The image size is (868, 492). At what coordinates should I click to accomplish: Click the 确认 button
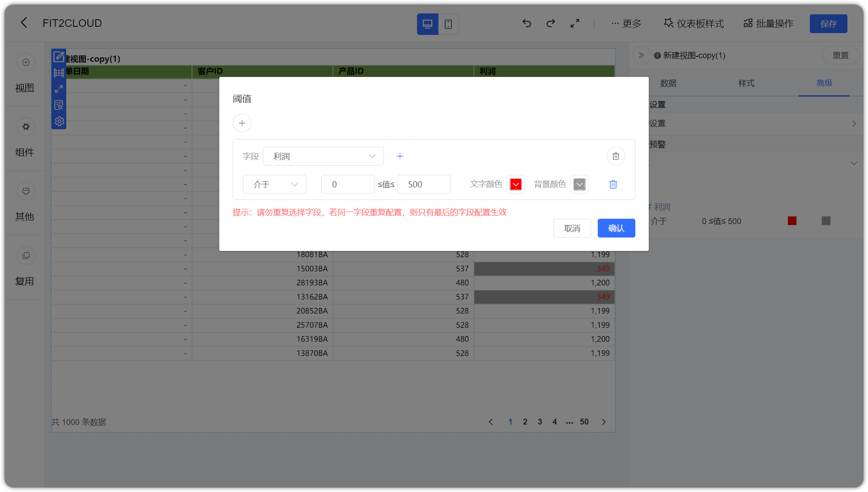tap(616, 228)
